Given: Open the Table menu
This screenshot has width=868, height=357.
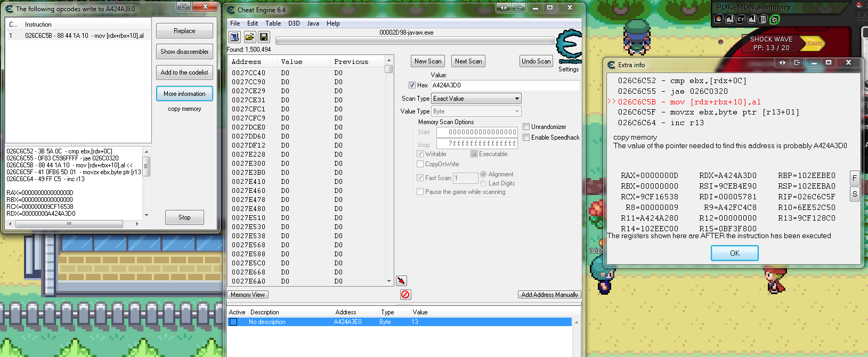Looking at the screenshot, I should 273,23.
